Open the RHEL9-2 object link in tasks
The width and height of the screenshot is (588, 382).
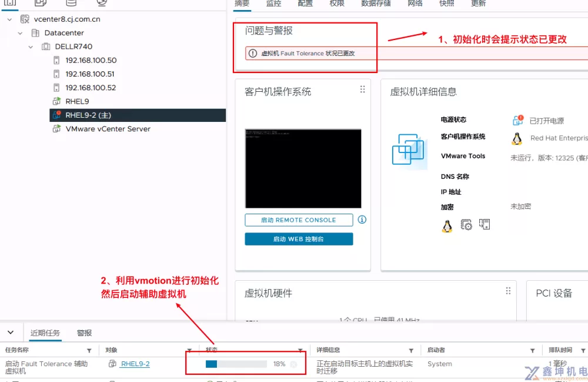(x=135, y=364)
